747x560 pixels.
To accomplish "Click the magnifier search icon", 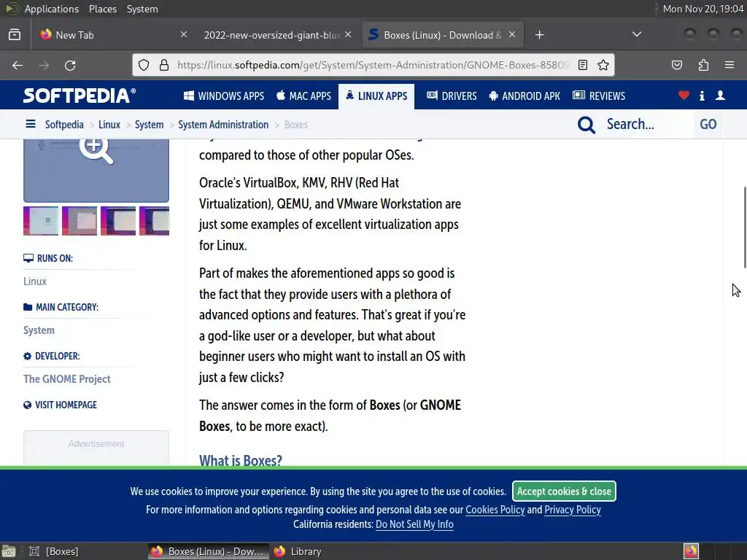I will (x=587, y=125).
